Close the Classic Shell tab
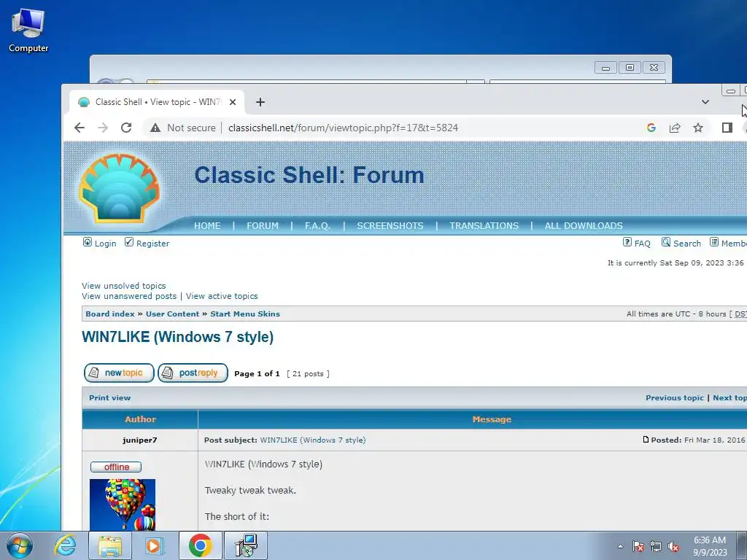This screenshot has height=560, width=747. coord(233,102)
